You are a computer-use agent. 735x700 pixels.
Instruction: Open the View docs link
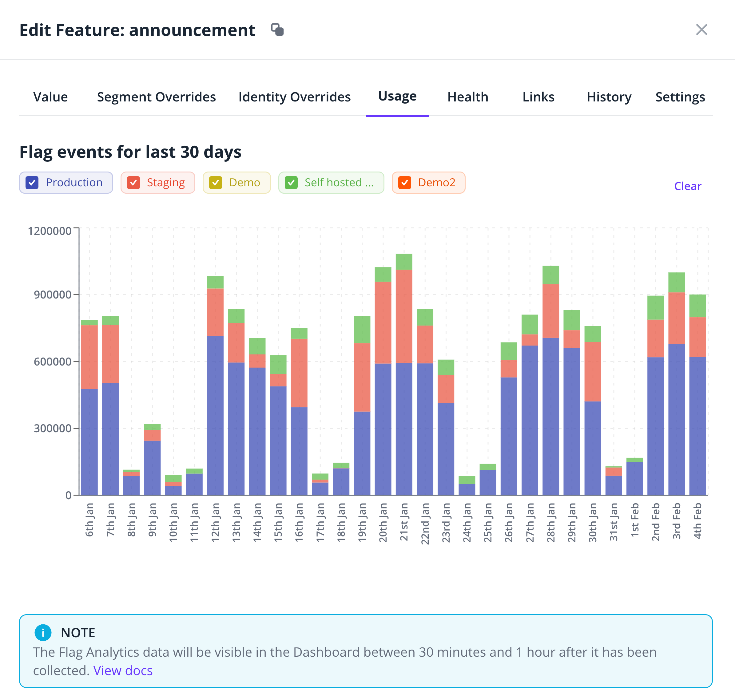point(123,670)
